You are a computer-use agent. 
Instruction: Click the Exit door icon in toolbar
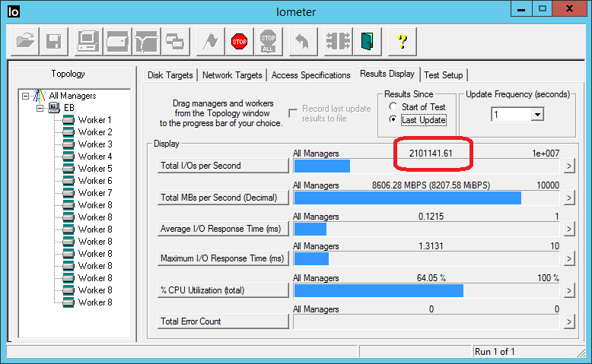tap(368, 41)
